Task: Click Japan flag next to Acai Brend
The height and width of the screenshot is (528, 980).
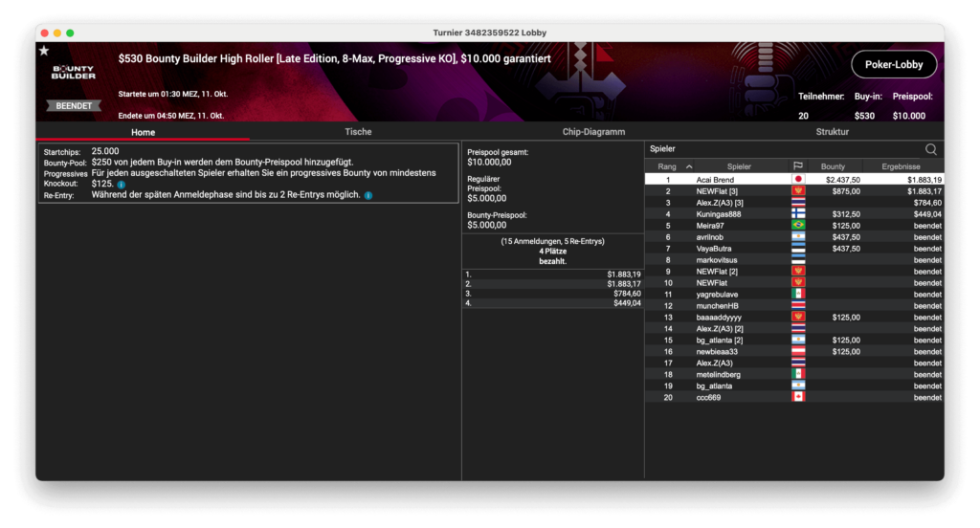Action: [797, 180]
